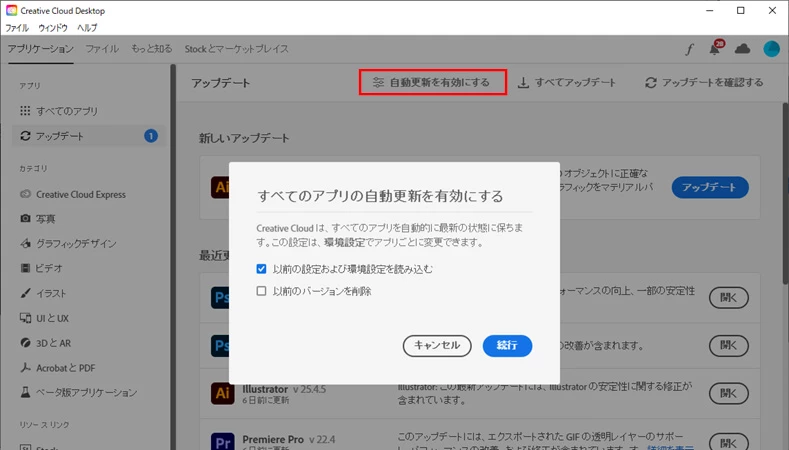The width and height of the screenshot is (789, 450).
Task: Open the fonts icon in header
Action: (x=689, y=49)
